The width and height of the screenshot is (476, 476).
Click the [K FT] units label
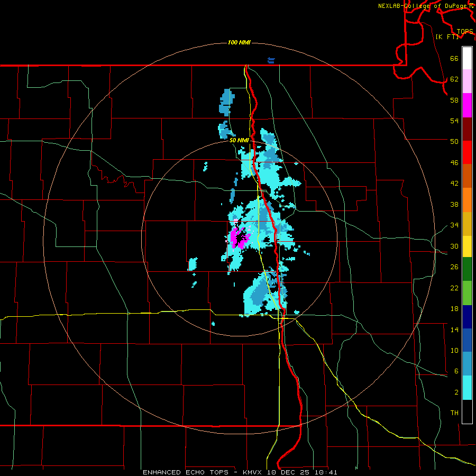[x=447, y=36]
